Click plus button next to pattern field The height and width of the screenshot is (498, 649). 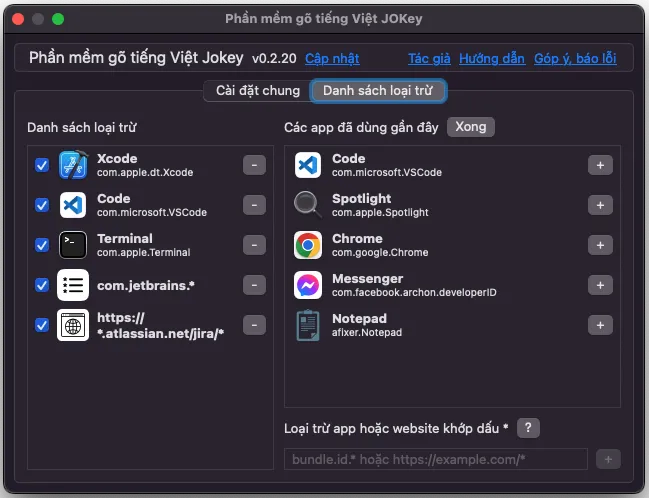tap(608, 459)
